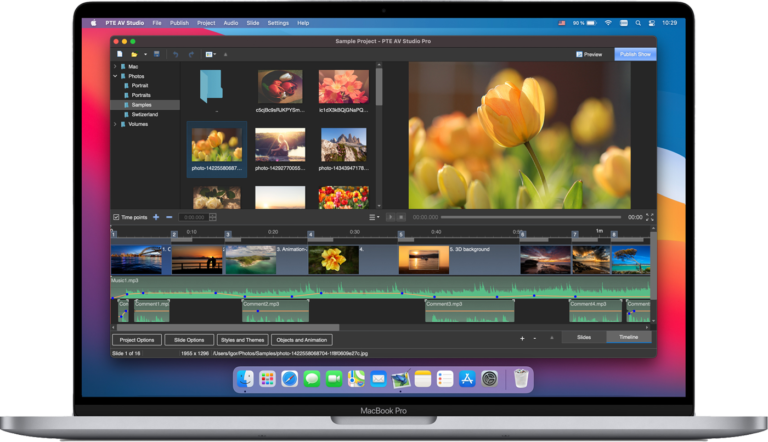Open dropdown arrow next to Open folder icon
The height and width of the screenshot is (442, 768).
coord(145,54)
